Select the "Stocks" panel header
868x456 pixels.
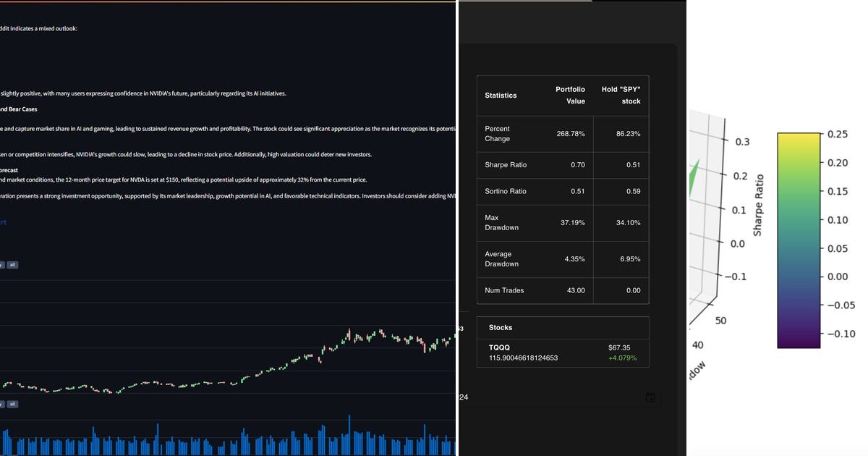coord(499,327)
